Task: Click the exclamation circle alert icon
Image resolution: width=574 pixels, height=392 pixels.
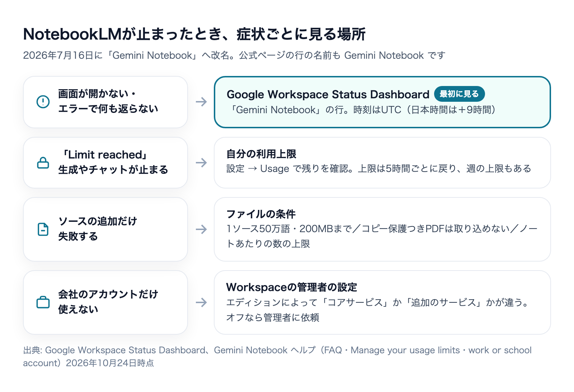Action: click(x=43, y=102)
